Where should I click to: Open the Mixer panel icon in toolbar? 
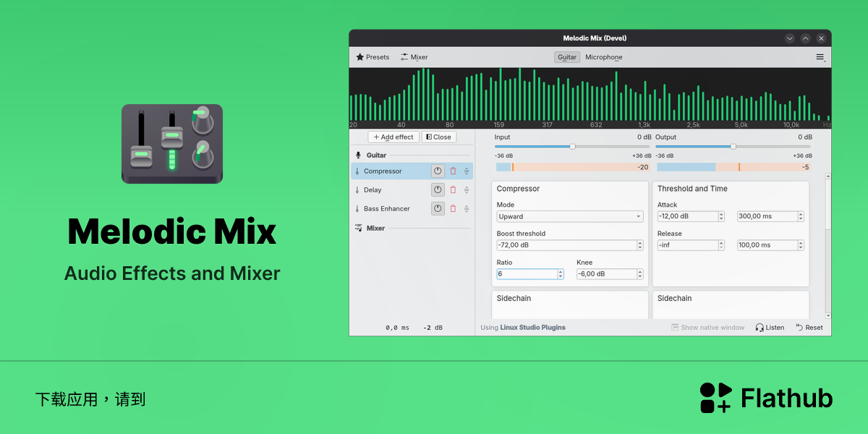[x=404, y=57]
